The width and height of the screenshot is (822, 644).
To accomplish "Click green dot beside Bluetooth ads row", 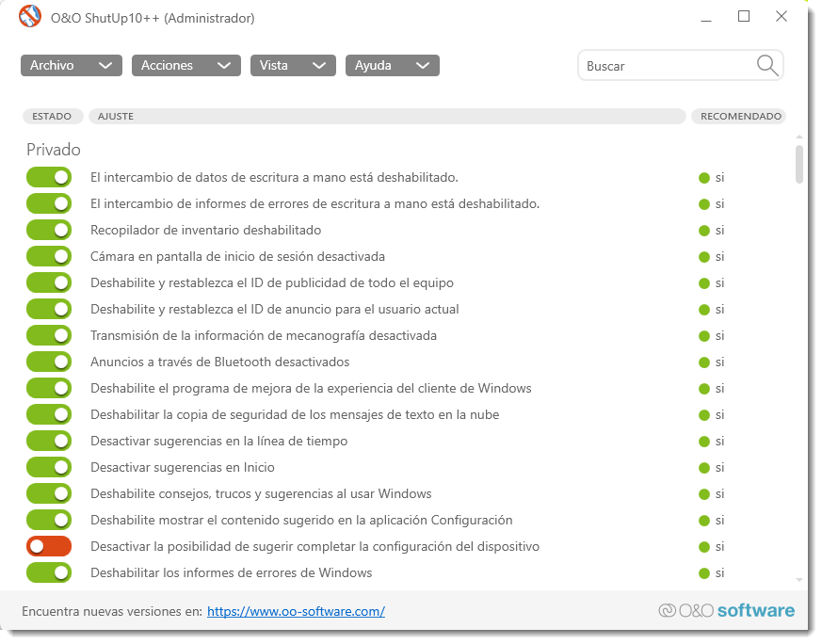I will point(704,362).
